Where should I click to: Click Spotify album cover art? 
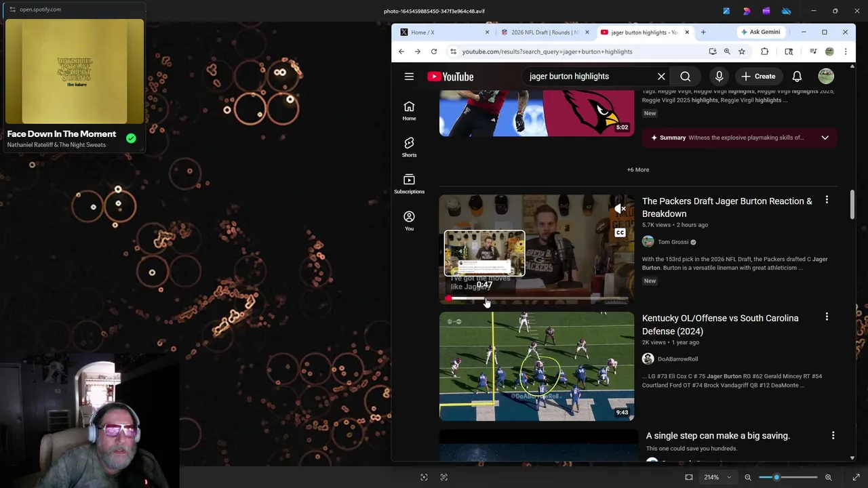pyautogui.click(x=75, y=71)
